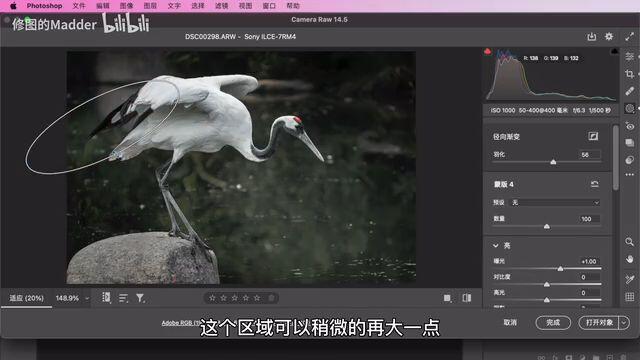Toggle before/after view icon
This screenshot has height=360, width=640.
(467, 298)
